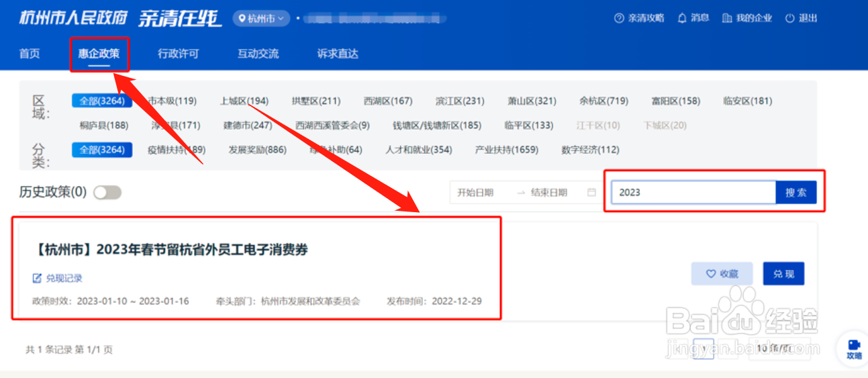Filter by region 滨江区(231)
The width and height of the screenshot is (868, 378).
[460, 101]
